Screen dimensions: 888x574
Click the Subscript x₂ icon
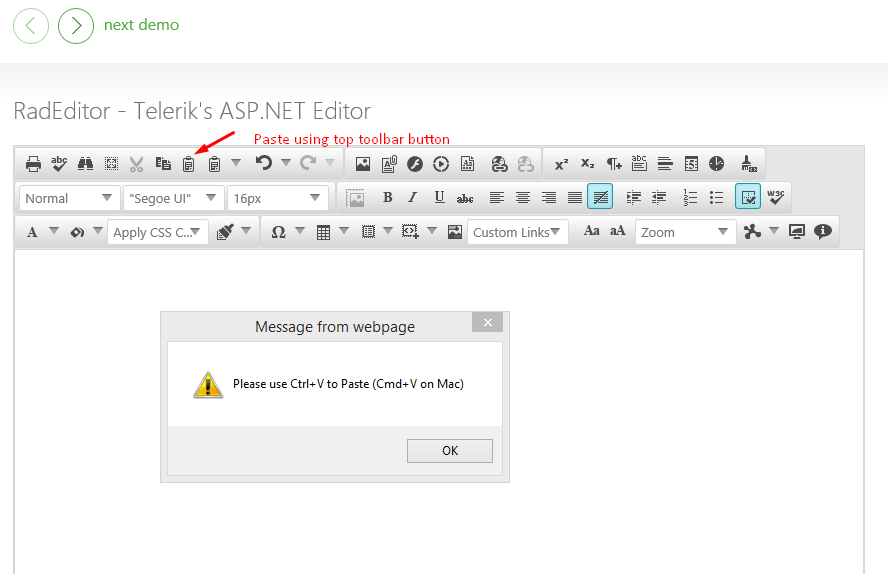(x=587, y=164)
